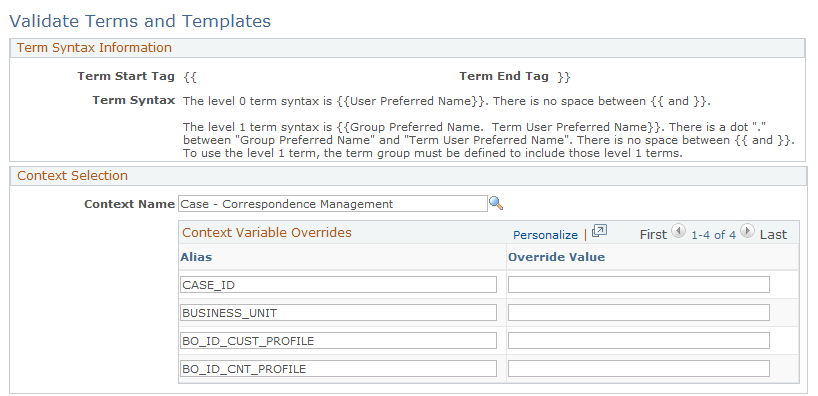Viewport: 818px width, 396px height.
Task: Click the Term Syntax Information header
Action: coord(94,47)
